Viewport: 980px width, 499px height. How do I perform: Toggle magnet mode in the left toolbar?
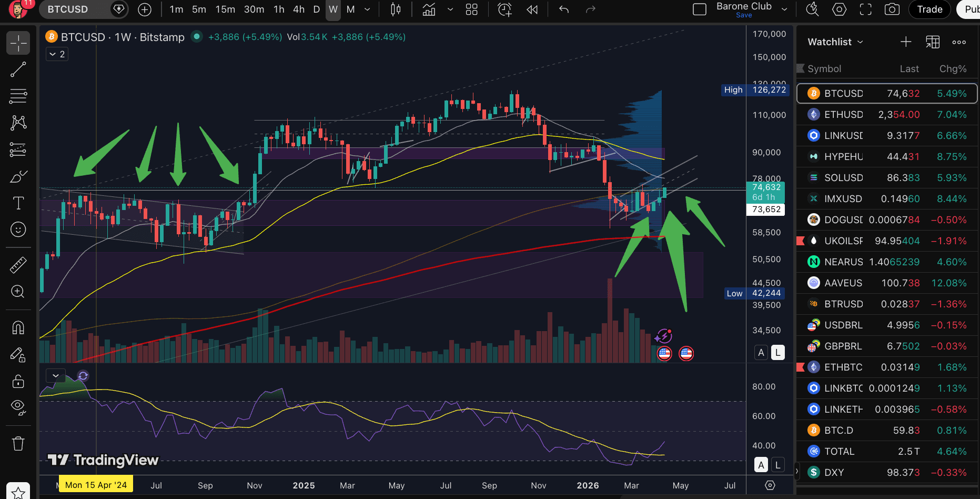coord(18,327)
